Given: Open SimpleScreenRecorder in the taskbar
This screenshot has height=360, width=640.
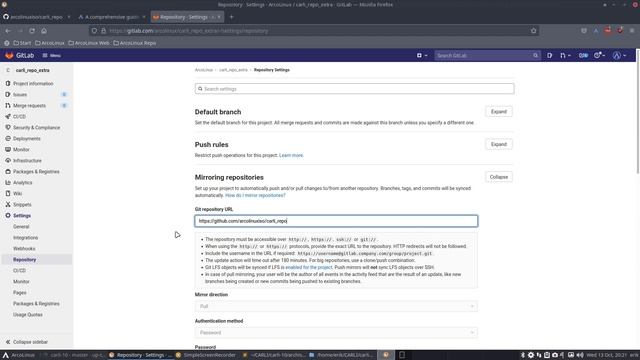Looking at the screenshot, I should click(x=206, y=355).
